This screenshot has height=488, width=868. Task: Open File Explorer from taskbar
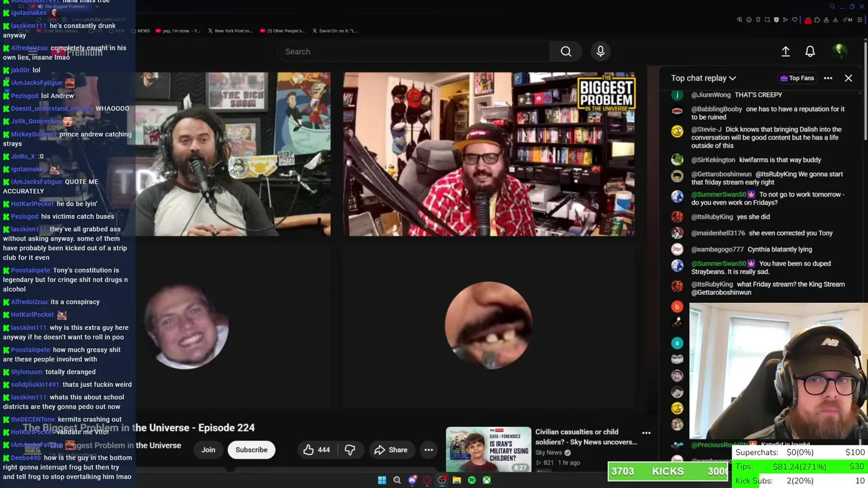457,480
